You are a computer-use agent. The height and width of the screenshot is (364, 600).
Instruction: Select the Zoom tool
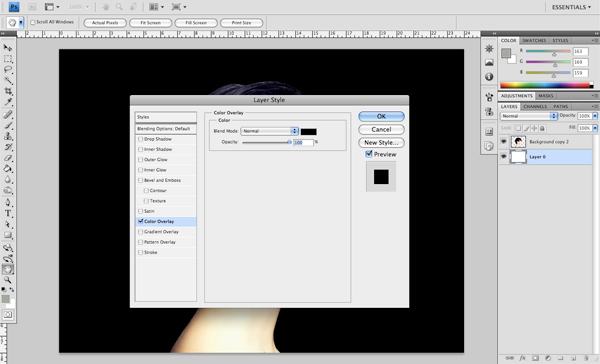pyautogui.click(x=8, y=281)
